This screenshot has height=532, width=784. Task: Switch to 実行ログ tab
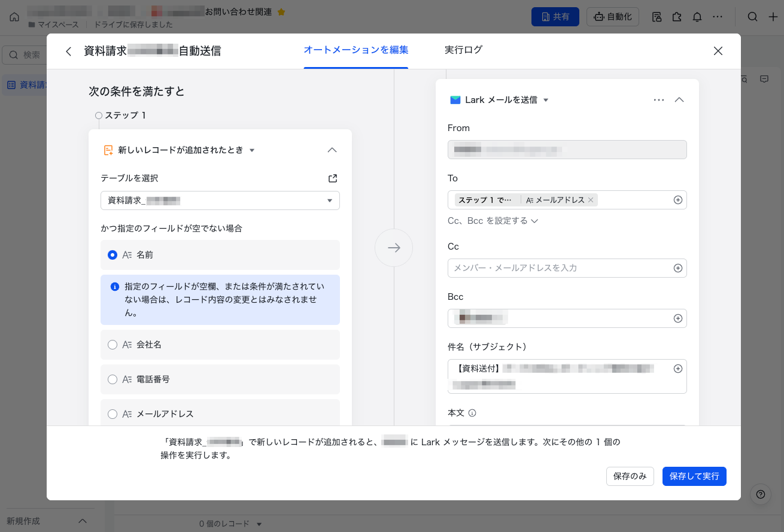coord(464,50)
